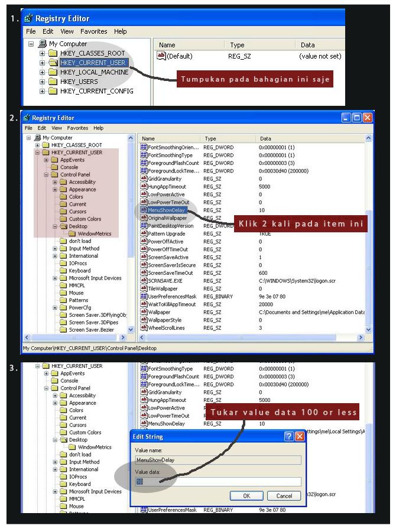Image resolution: width=396 pixels, height=532 pixels.
Task: Click the TileWallpaper string value icon
Action: pos(144,288)
